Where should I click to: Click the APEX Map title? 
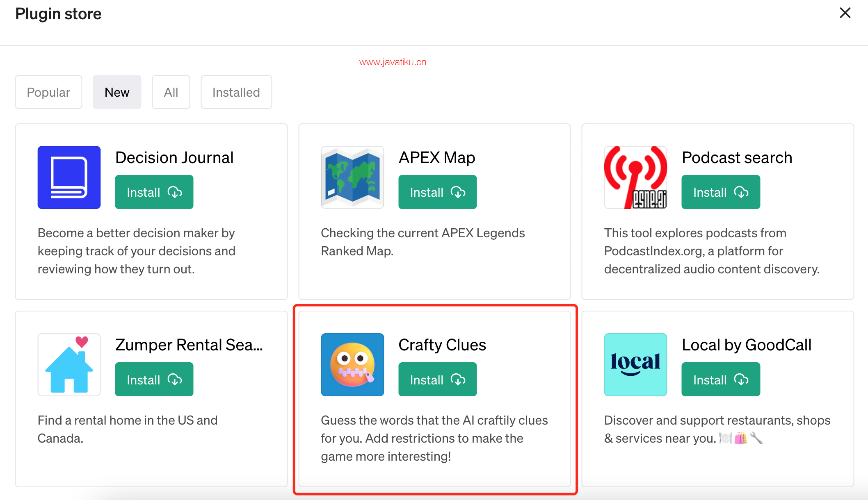[437, 158]
